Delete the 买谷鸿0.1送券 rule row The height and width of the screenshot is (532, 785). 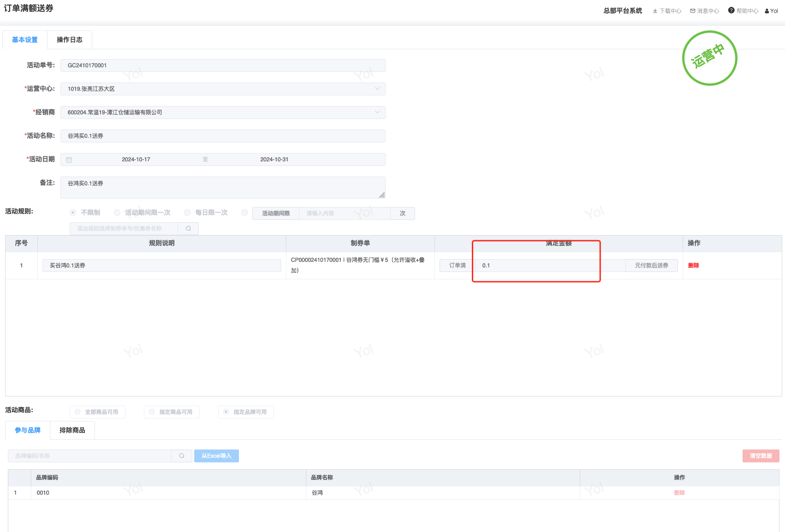(x=694, y=266)
